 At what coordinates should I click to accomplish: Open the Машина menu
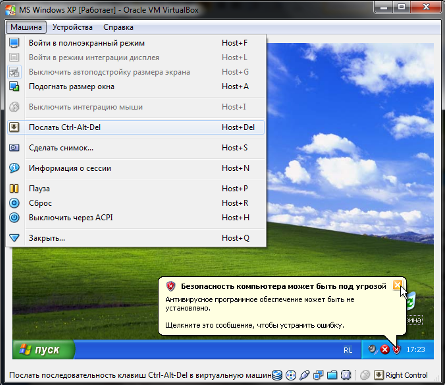(26, 27)
